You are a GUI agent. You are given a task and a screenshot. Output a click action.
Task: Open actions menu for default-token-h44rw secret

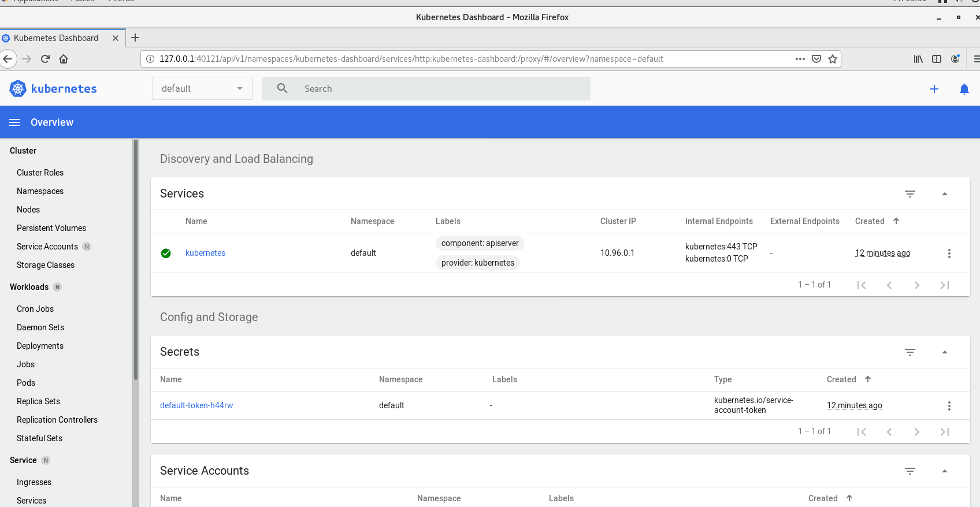949,406
